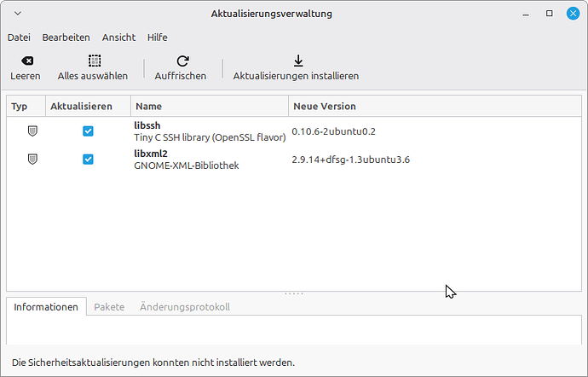Switch to the Pakete tab
The image size is (588, 377).
(x=109, y=307)
